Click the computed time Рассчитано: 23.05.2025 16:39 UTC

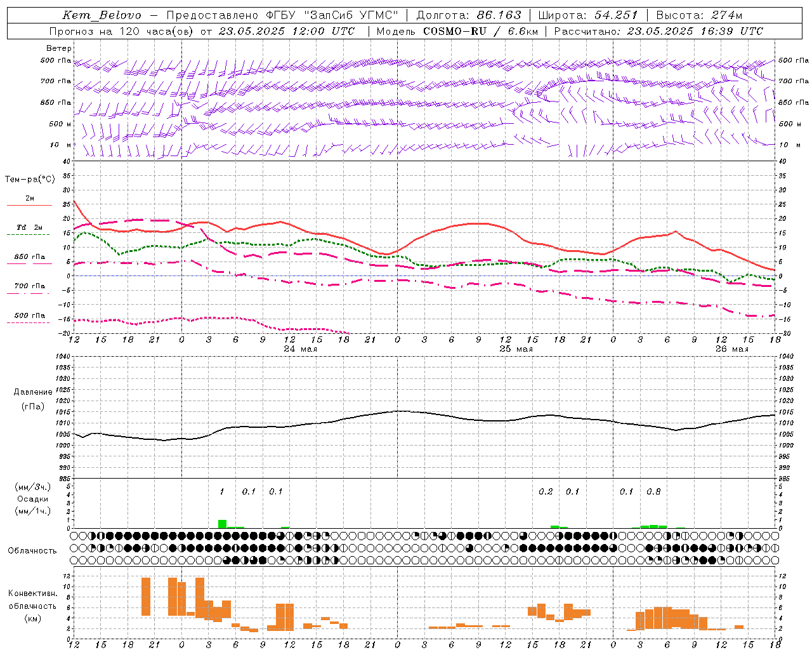(658, 31)
